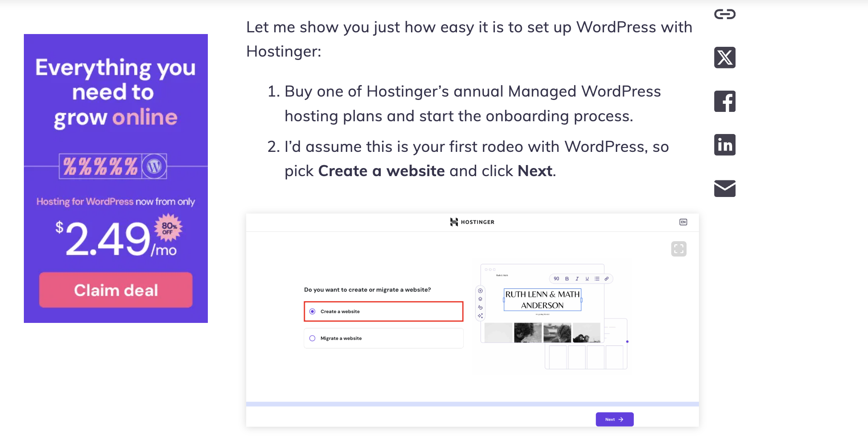Click the Next button
The image size is (868, 445).
(614, 419)
